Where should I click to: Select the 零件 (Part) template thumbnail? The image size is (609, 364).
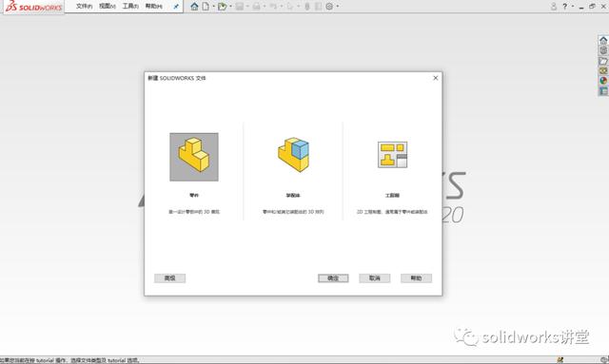[194, 157]
